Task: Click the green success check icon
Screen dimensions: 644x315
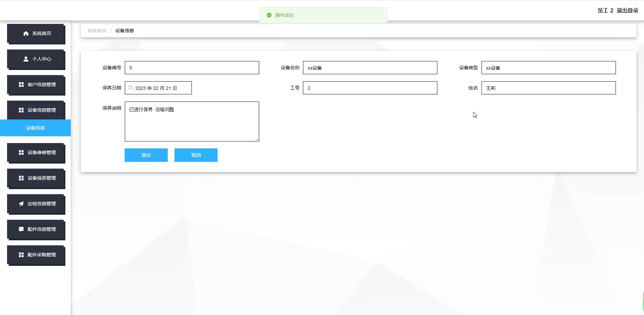Action: point(269,15)
